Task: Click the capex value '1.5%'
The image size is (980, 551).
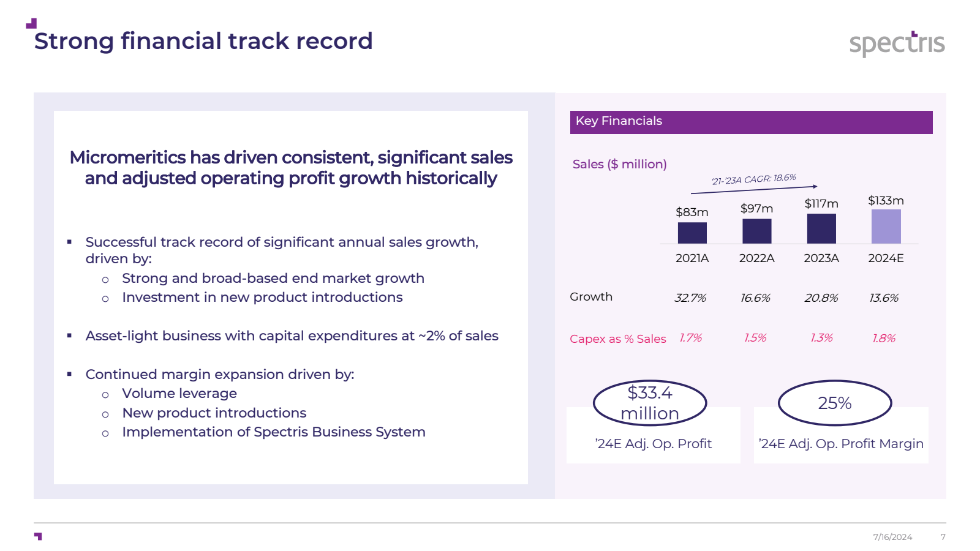Action: coord(755,338)
